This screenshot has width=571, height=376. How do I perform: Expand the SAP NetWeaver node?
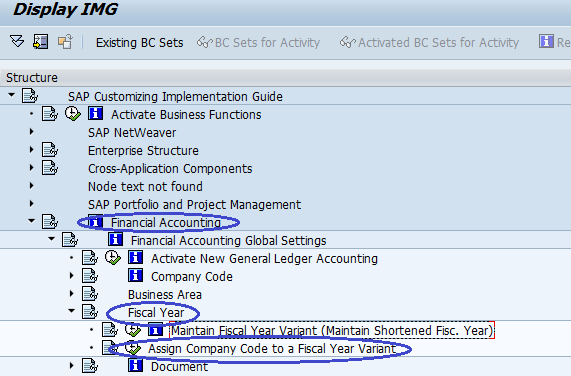pos(32,132)
